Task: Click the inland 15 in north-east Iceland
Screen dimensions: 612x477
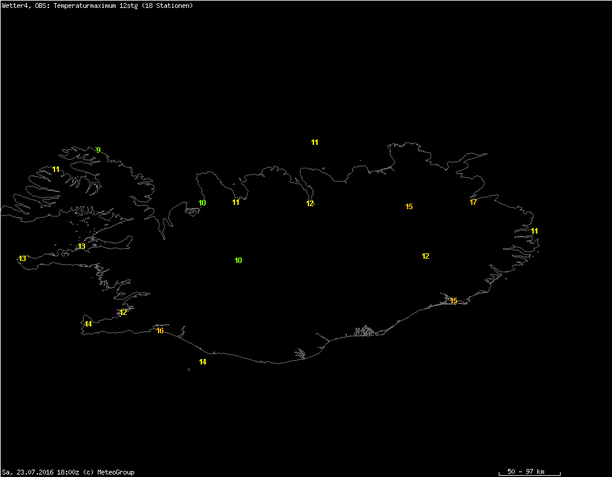Action: (409, 207)
